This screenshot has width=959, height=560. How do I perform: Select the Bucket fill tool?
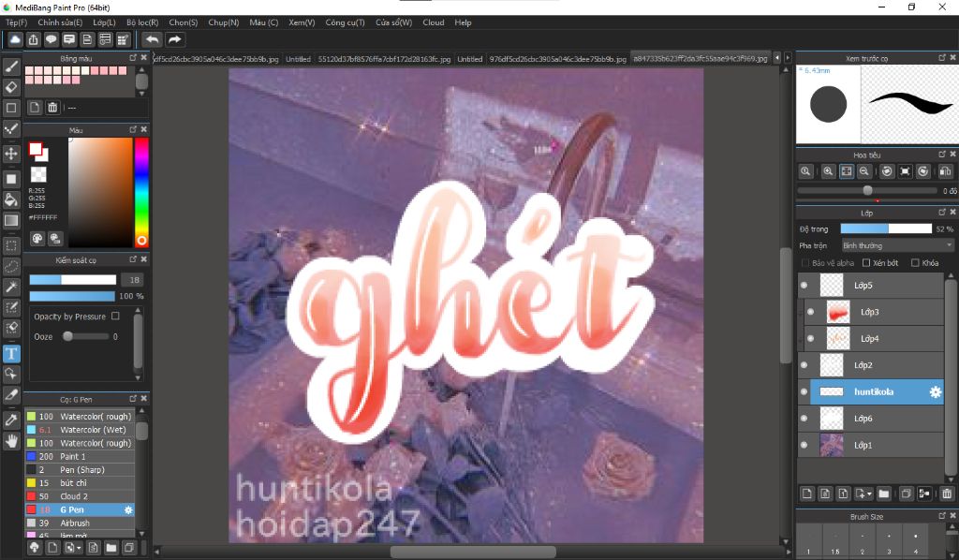pyautogui.click(x=11, y=199)
